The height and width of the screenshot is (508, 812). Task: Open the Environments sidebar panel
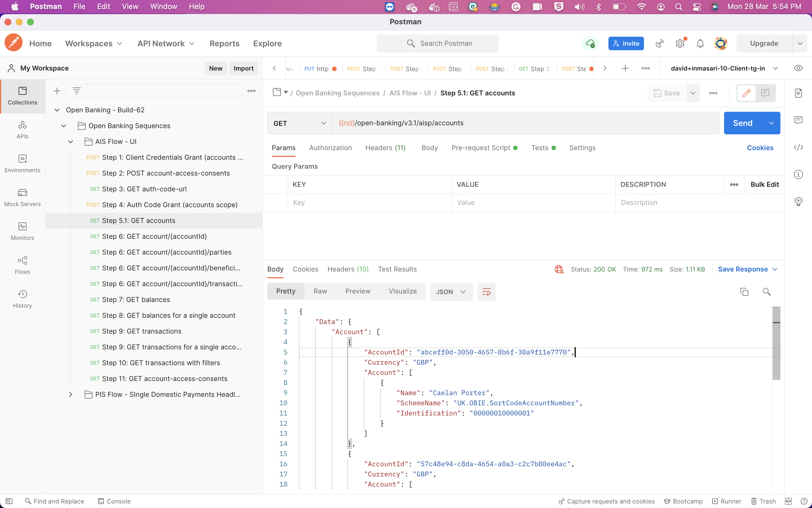tap(23, 164)
